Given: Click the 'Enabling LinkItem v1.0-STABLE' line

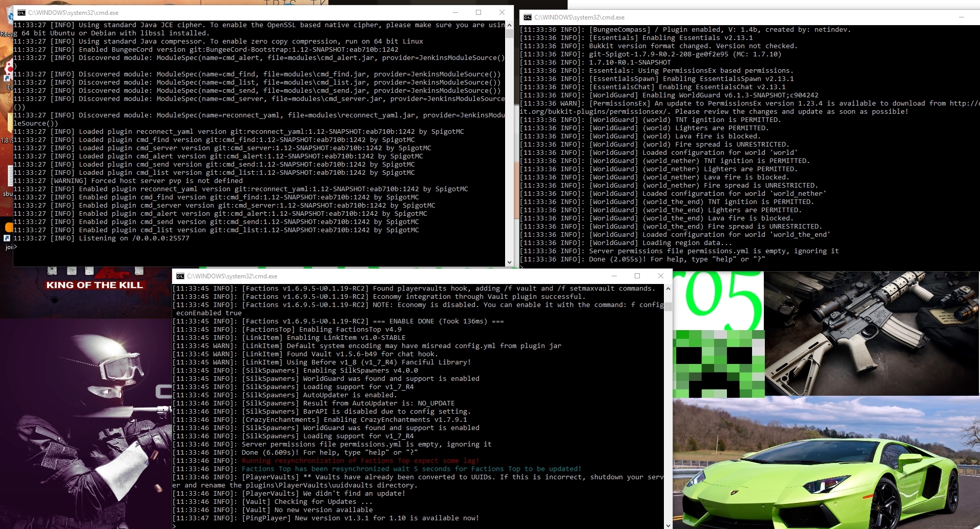Looking at the screenshot, I should [289, 338].
